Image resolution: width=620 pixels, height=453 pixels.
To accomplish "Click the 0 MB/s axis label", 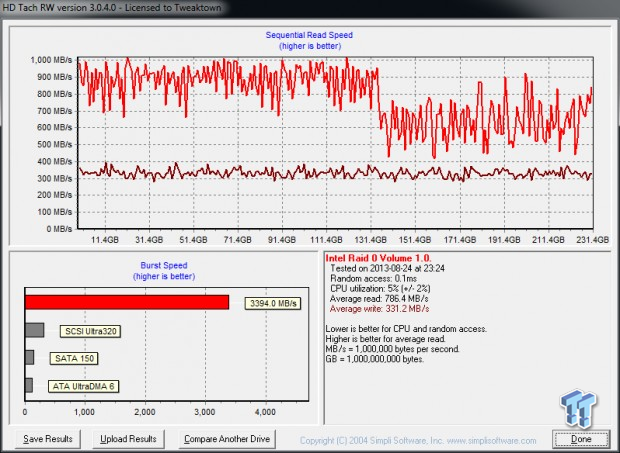I will (x=59, y=229).
